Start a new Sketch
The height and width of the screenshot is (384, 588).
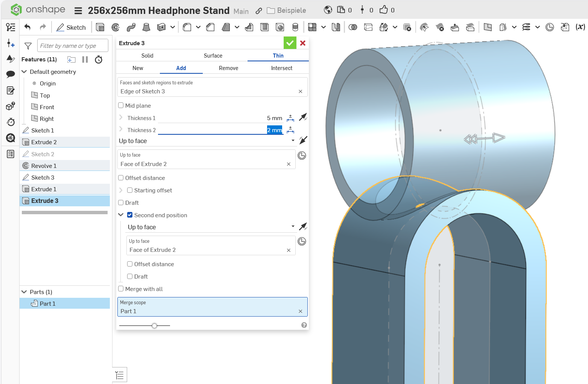tap(71, 27)
